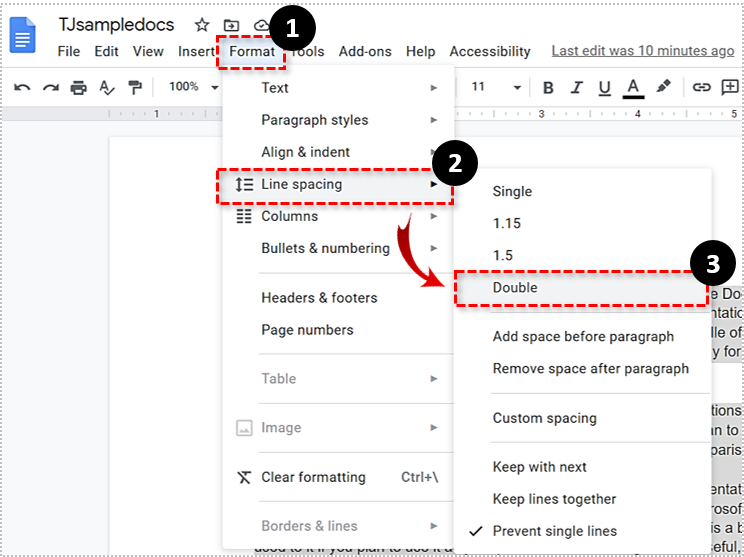
Task: Expand the Bullets & numbering submenu arrow
Action: coord(433,248)
